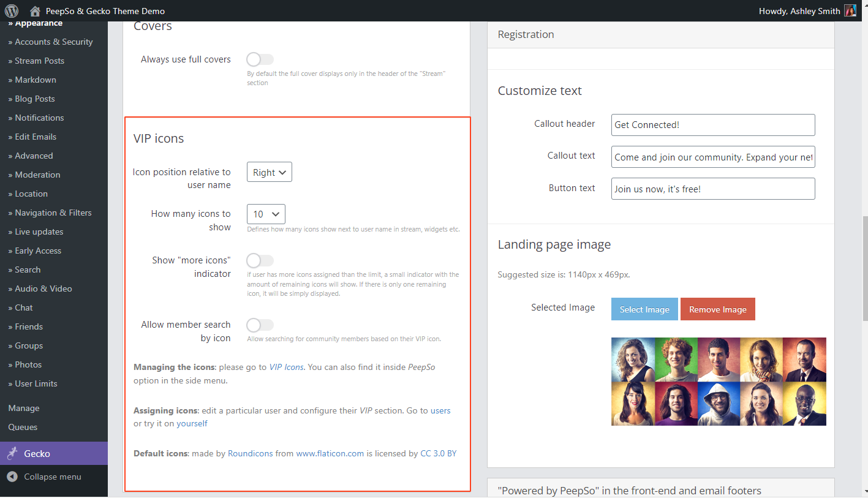Open the How many icons dropdown
Screen dimensions: 868x498
tap(266, 214)
